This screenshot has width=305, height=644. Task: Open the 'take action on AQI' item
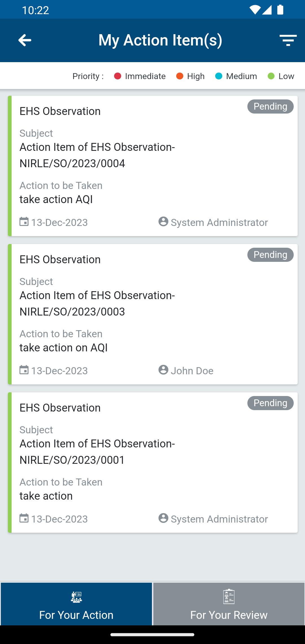64,348
